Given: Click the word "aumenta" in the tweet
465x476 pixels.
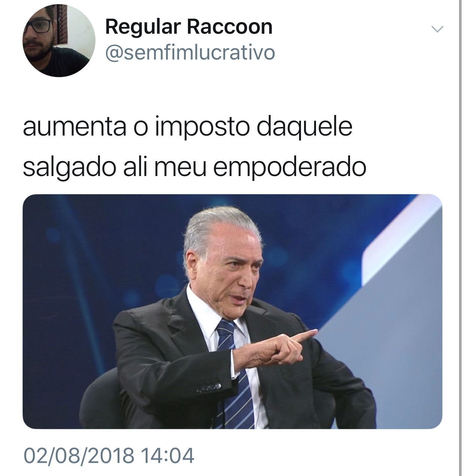Looking at the screenshot, I should [74, 127].
